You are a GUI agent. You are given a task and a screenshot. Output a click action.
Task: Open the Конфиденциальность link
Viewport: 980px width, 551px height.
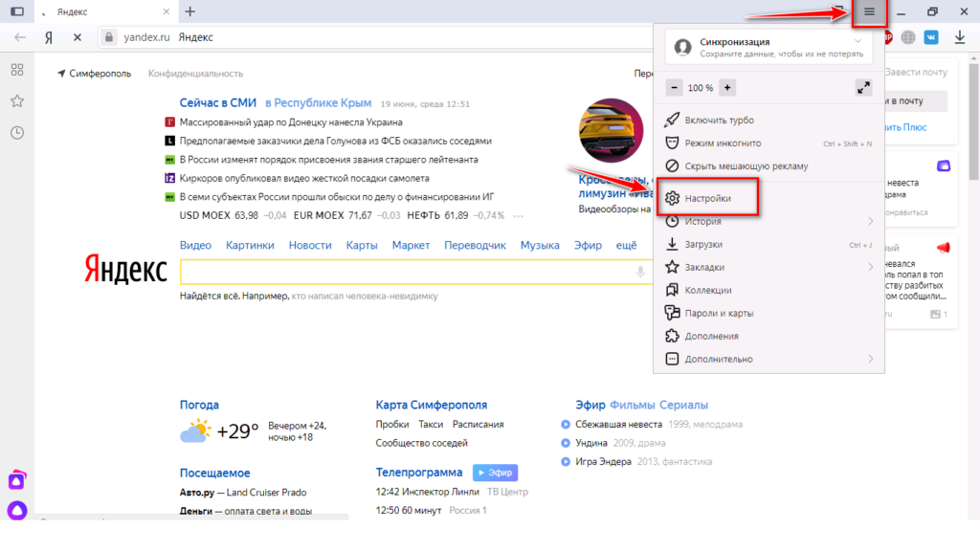pos(195,74)
